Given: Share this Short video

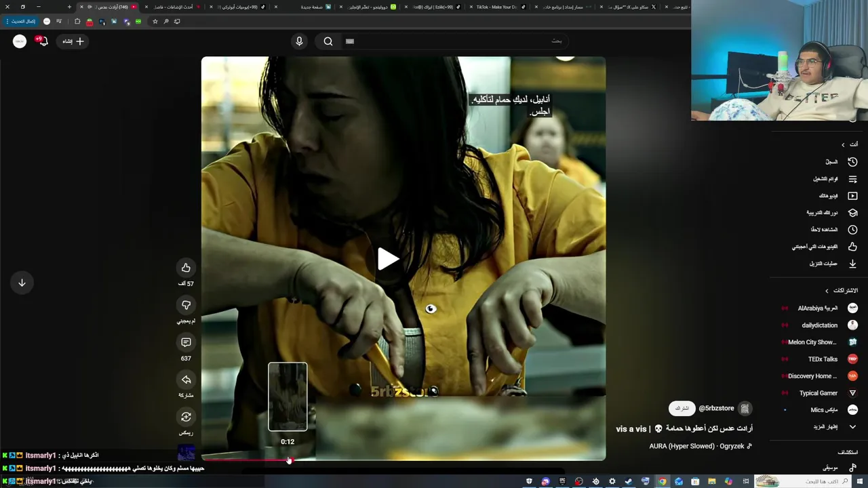Looking at the screenshot, I should coord(186,380).
